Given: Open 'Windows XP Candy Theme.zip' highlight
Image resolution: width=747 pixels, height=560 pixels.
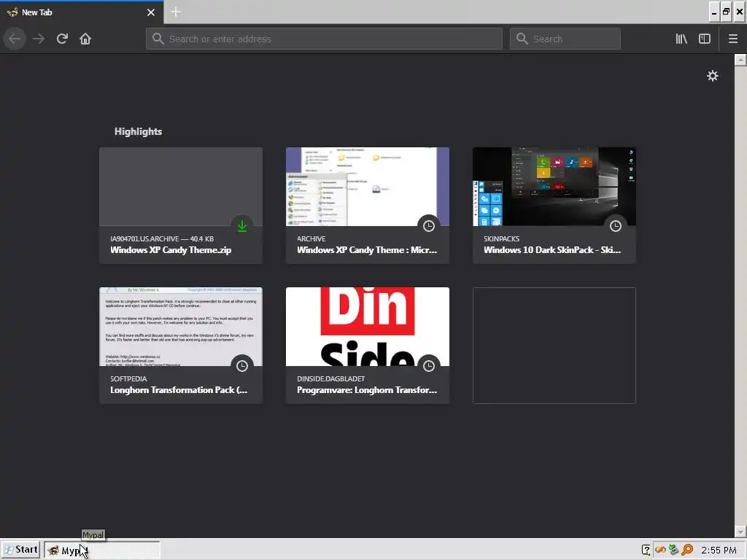Looking at the screenshot, I should click(171, 250).
